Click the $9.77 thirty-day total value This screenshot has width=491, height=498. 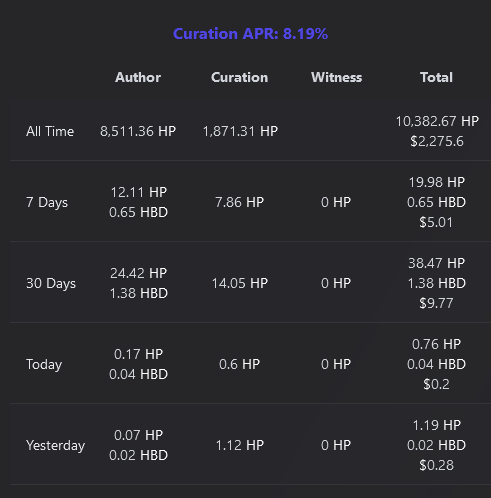pyautogui.click(x=436, y=303)
